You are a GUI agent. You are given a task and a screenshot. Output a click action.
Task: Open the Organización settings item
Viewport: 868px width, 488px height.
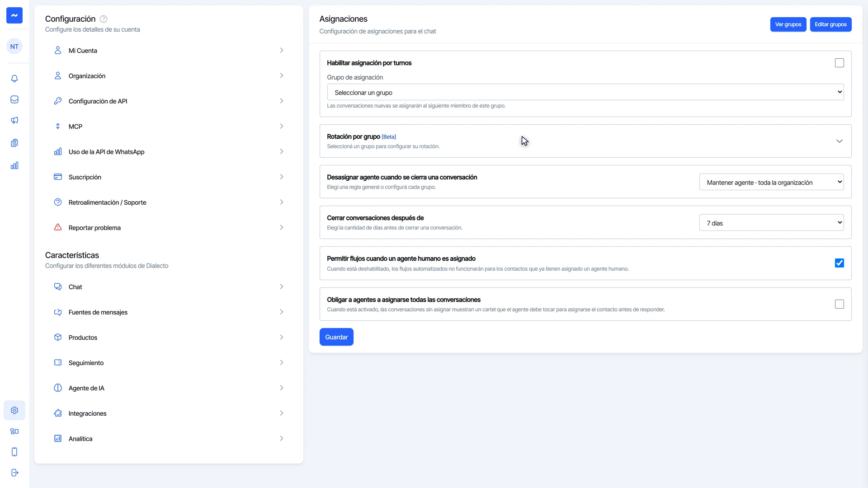(169, 76)
